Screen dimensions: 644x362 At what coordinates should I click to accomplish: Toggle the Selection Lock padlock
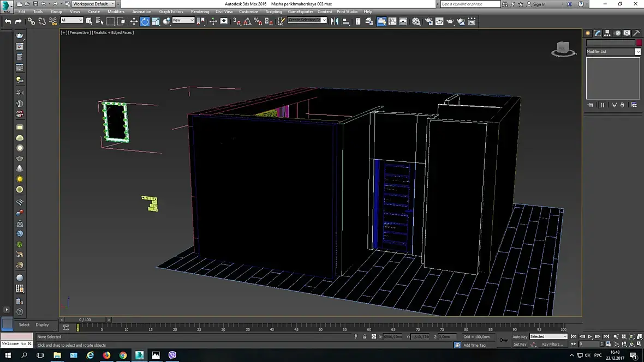pos(365,337)
